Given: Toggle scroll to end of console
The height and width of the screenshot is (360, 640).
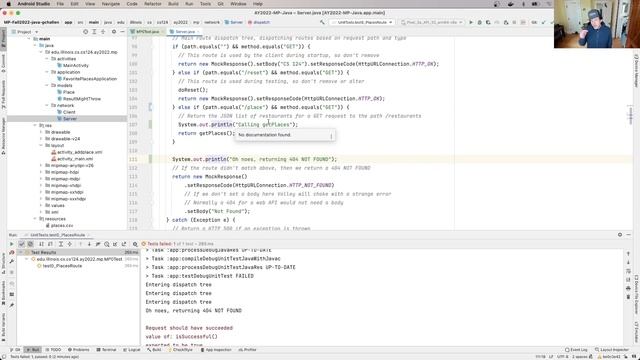Looking at the screenshot, I should [628, 280].
